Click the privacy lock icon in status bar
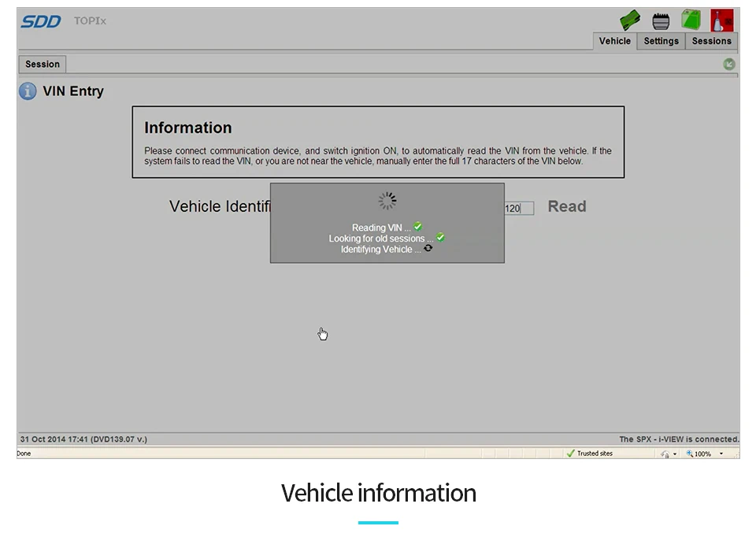The width and height of the screenshot is (756, 537). [665, 454]
